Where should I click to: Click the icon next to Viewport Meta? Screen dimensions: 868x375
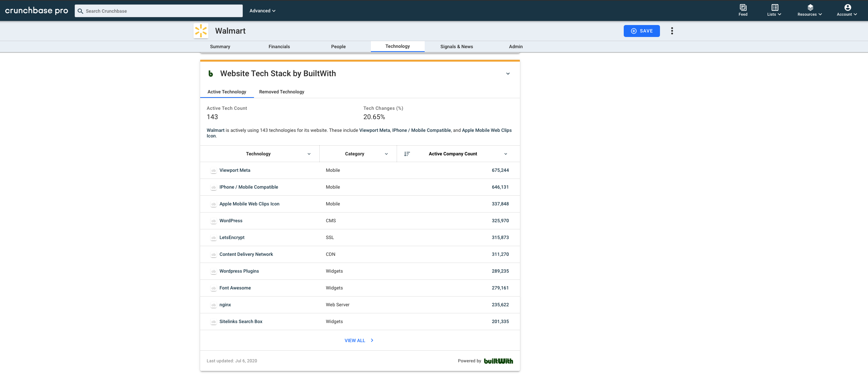click(214, 170)
